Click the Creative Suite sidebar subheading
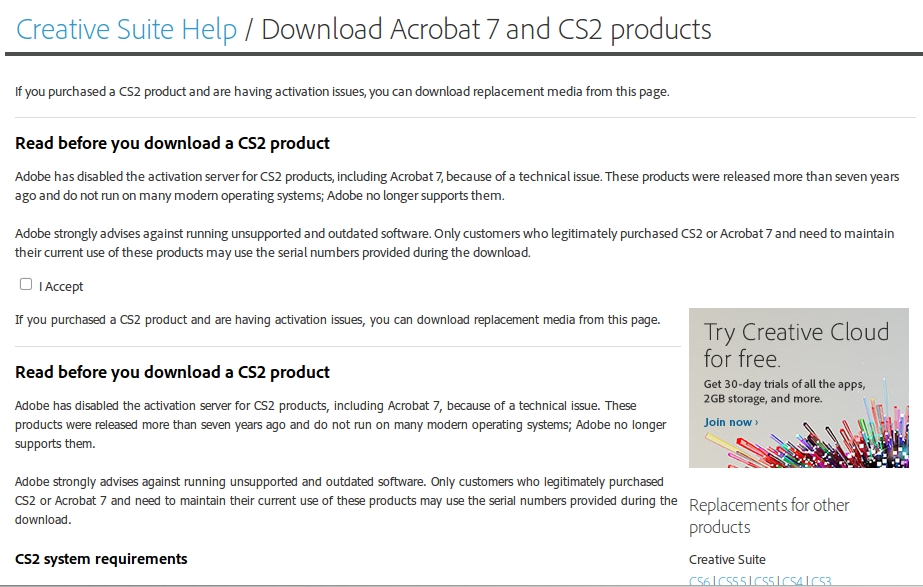Image resolution: width=923 pixels, height=587 pixels. 727,559
